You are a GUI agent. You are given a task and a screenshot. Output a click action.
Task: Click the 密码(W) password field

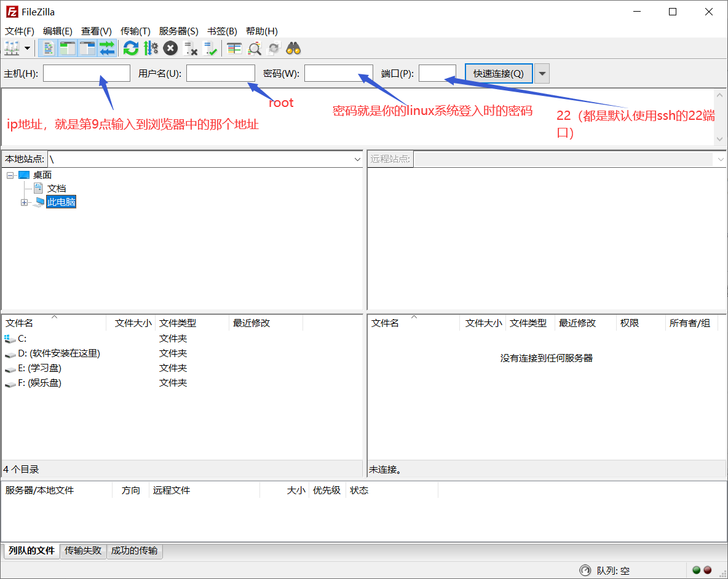[x=338, y=73]
